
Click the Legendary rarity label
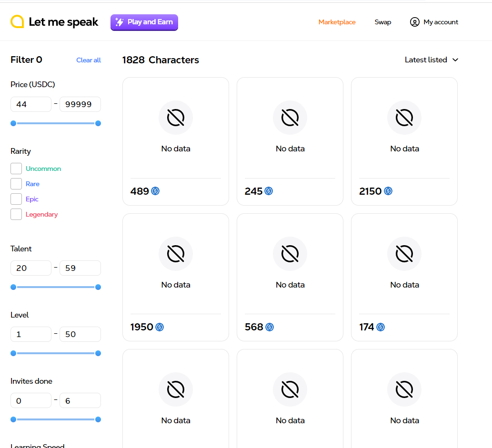point(42,214)
